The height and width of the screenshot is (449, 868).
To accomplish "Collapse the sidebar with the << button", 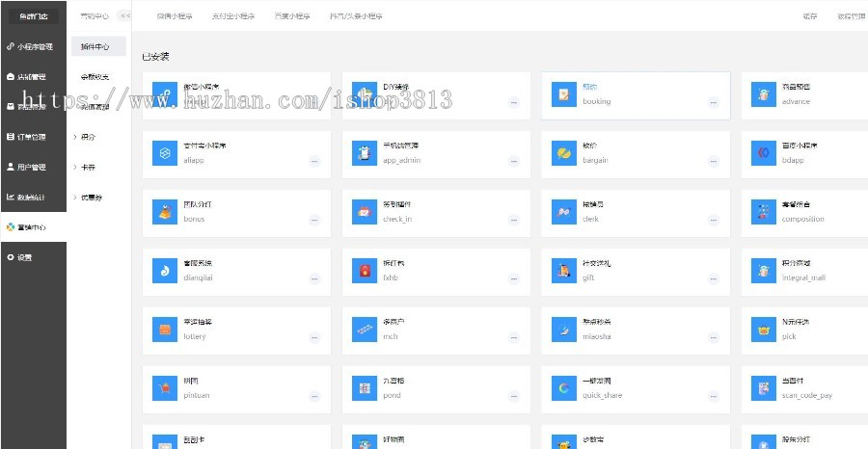I will (x=123, y=16).
